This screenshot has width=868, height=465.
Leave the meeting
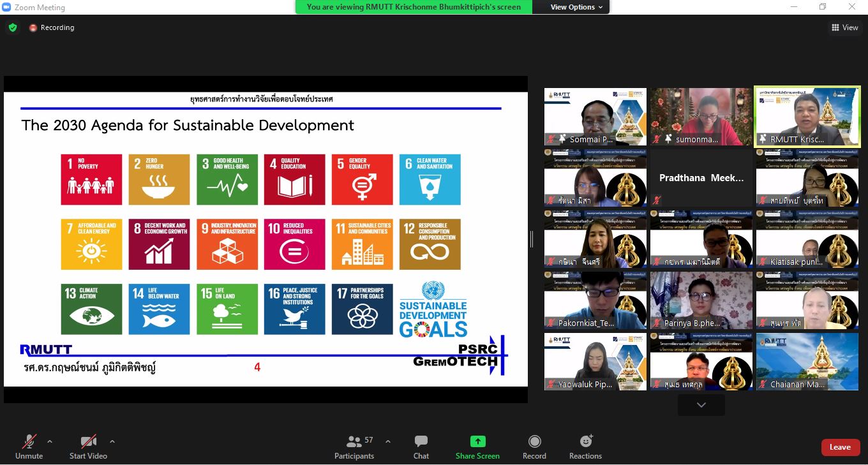pyautogui.click(x=840, y=447)
